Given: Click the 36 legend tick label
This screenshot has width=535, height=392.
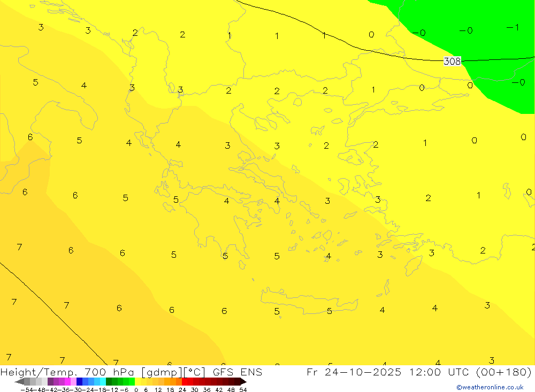Looking at the screenshot, I should (207, 390).
